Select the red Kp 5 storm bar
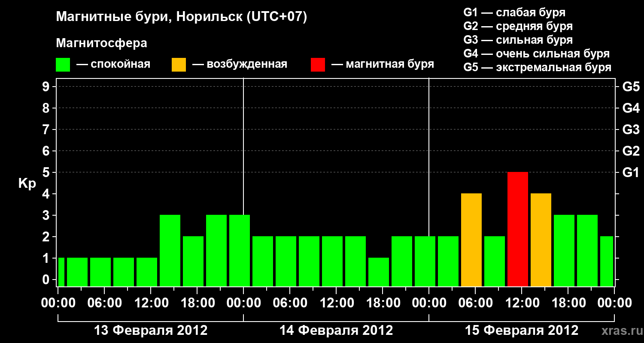 click(x=518, y=229)
